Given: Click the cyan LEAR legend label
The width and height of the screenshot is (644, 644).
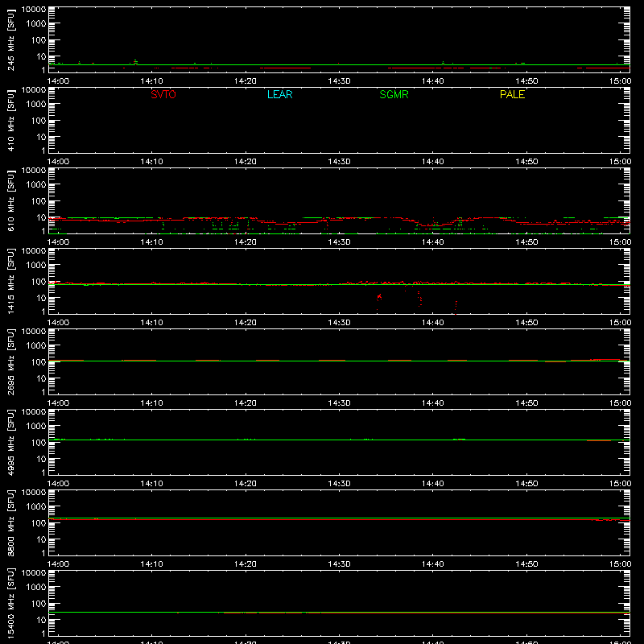Looking at the screenshot, I should click(x=279, y=94).
